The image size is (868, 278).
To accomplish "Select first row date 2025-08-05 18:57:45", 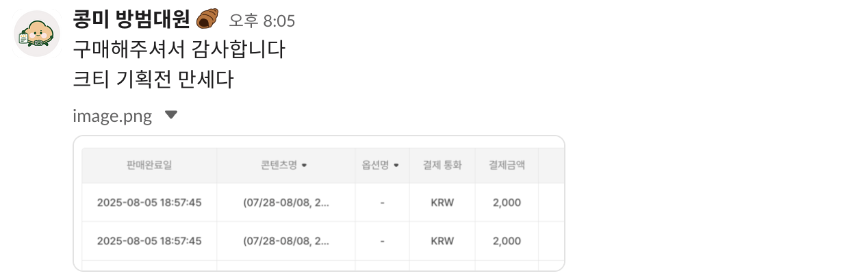I will [149, 203].
